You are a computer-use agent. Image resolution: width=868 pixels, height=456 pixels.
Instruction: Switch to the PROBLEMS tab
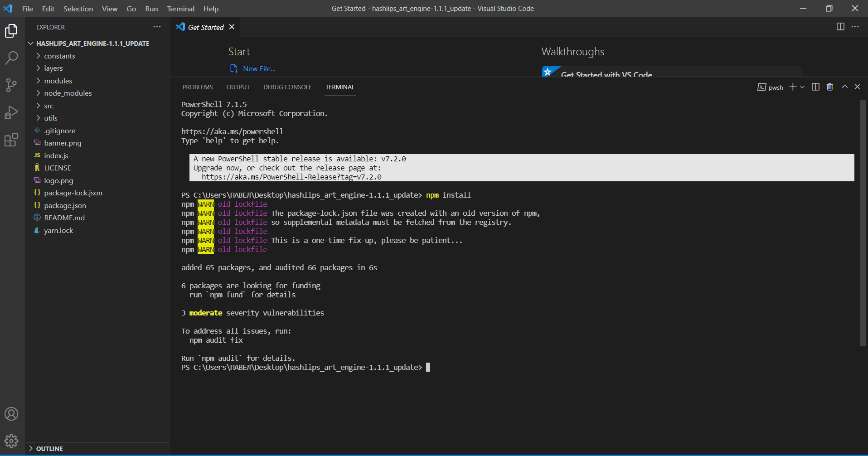(x=198, y=87)
